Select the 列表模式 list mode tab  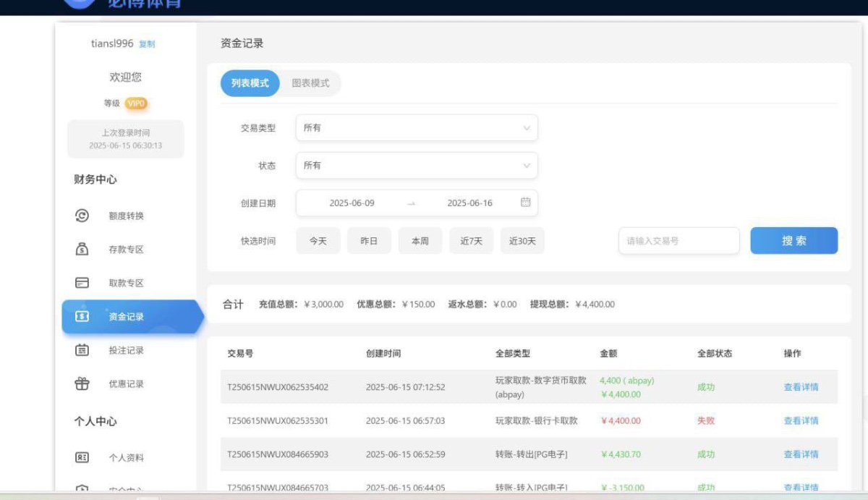point(249,83)
